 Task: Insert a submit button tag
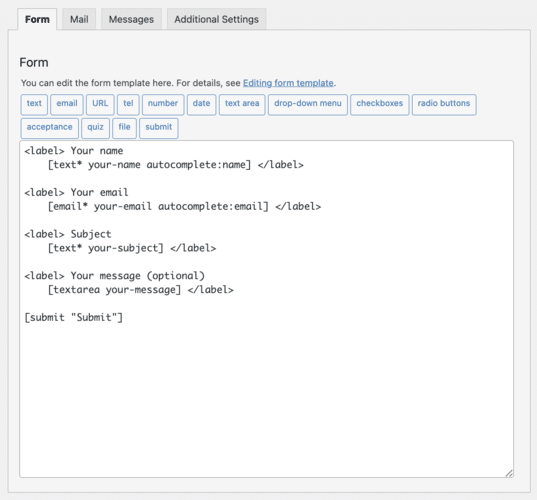click(x=159, y=128)
